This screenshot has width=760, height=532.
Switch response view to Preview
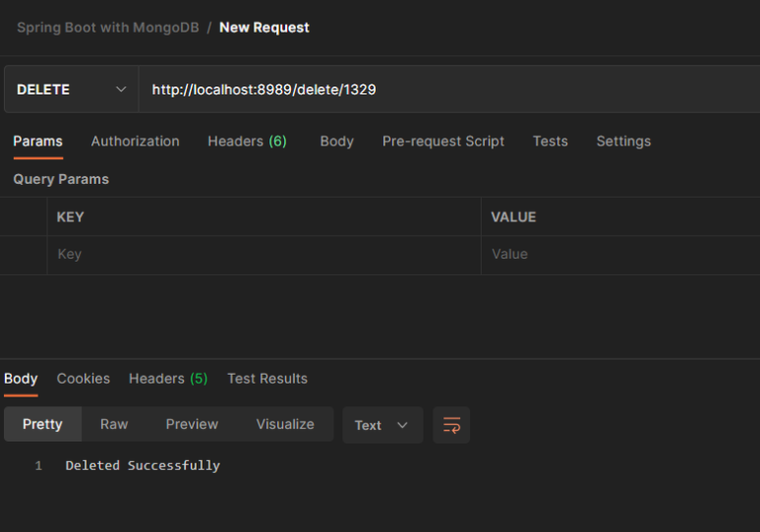pyautogui.click(x=192, y=424)
